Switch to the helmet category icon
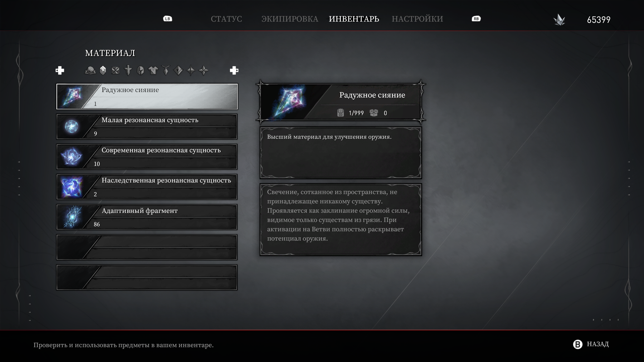The height and width of the screenshot is (362, 644). (x=141, y=70)
